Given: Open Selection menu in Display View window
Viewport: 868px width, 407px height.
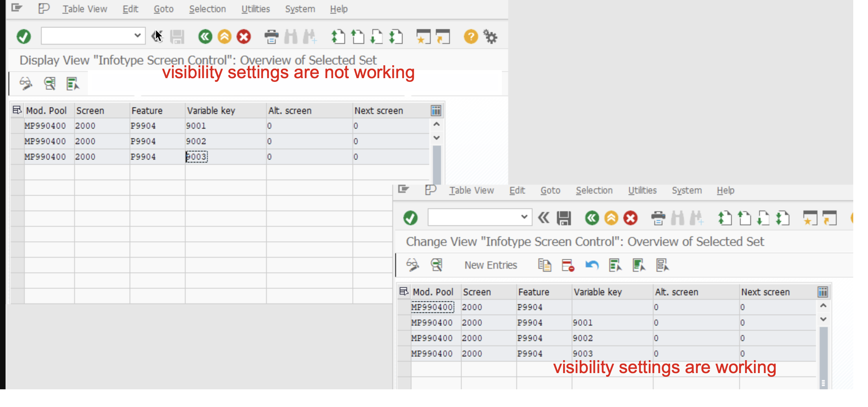Looking at the screenshot, I should point(207,9).
